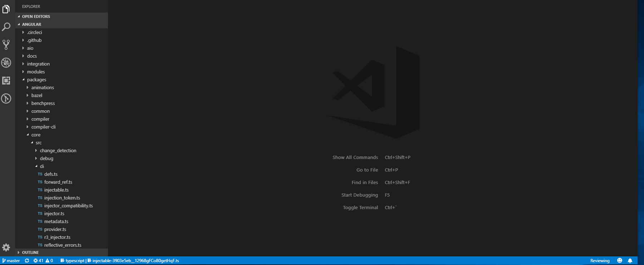Open the Explorer view in activity bar
The width and height of the screenshot is (644, 265).
[6, 9]
